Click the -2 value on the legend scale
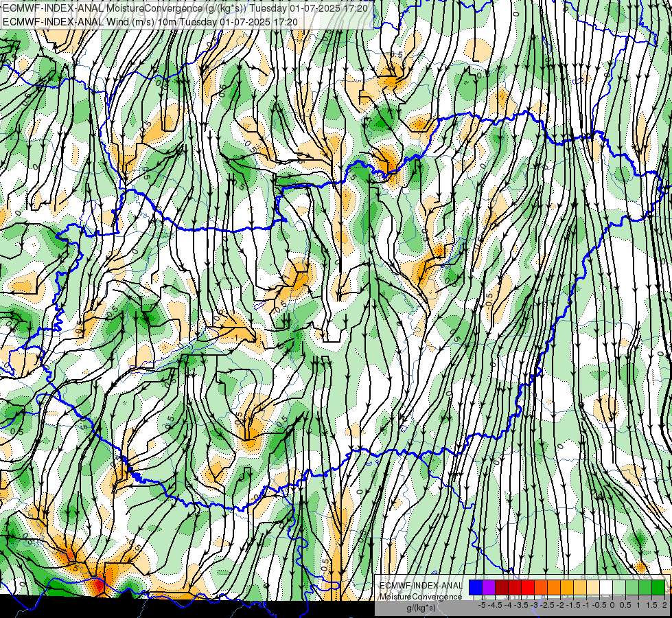The width and height of the screenshot is (672, 618). (560, 605)
